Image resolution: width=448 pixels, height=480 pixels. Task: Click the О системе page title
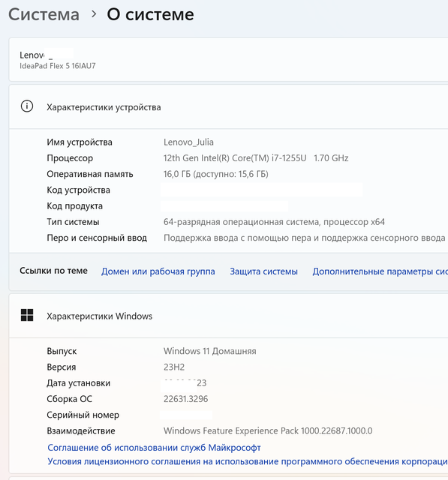point(150,14)
